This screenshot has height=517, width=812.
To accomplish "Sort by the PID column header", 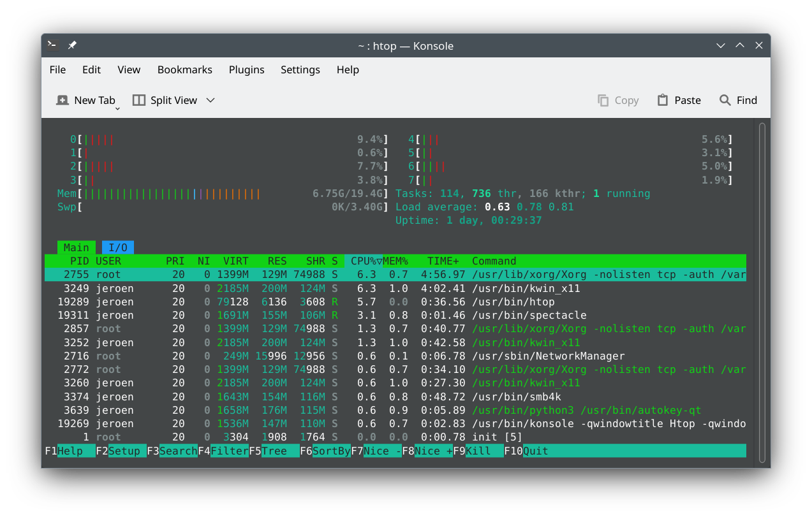I will 80,261.
